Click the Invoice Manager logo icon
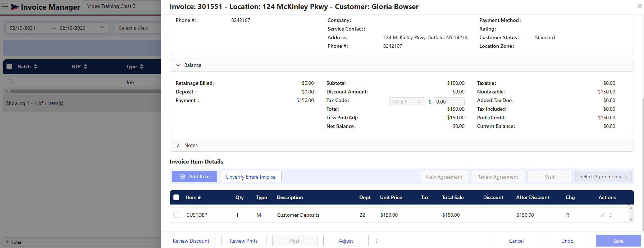This screenshot has height=248, width=644. point(14,7)
